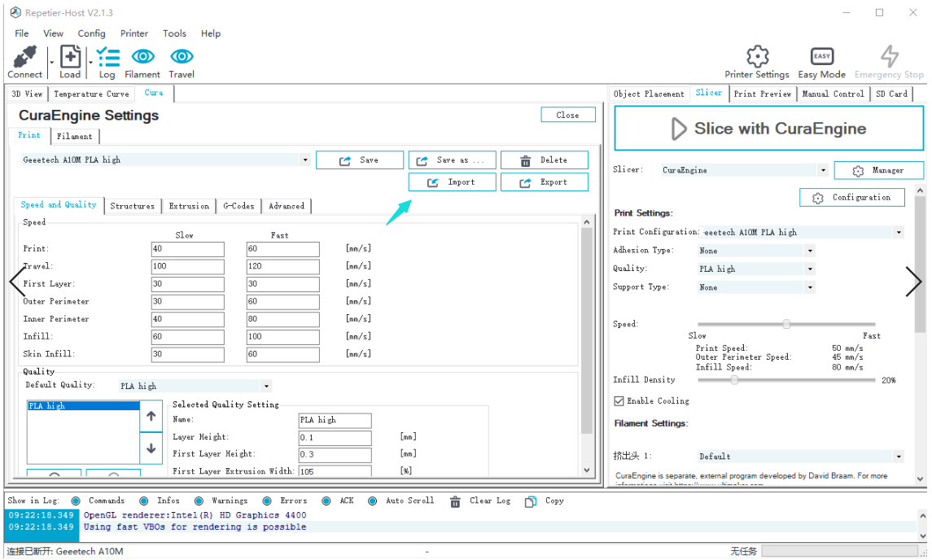Viewport: 932px width, 560px height.
Task: Open the Config menu
Action: (x=91, y=33)
